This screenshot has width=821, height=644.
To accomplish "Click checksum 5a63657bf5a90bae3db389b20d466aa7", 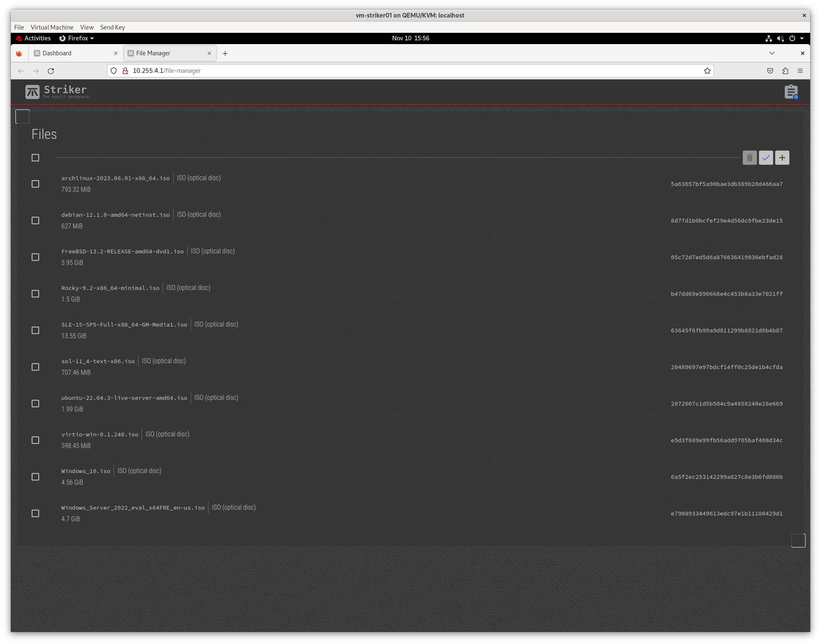I will (726, 184).
